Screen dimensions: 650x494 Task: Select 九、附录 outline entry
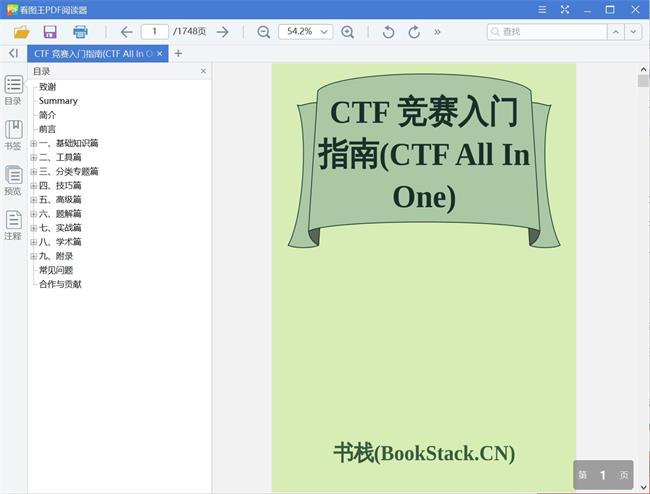[56, 256]
